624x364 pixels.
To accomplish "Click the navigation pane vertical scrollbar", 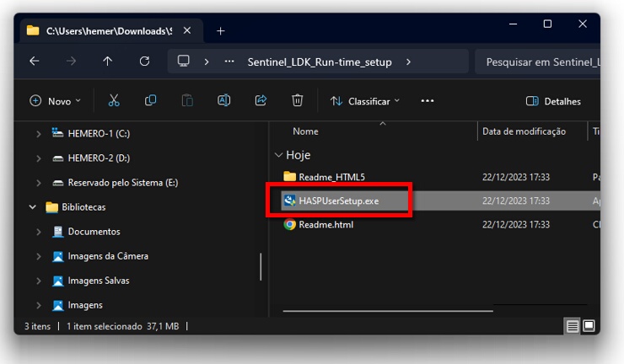I will pos(261,266).
